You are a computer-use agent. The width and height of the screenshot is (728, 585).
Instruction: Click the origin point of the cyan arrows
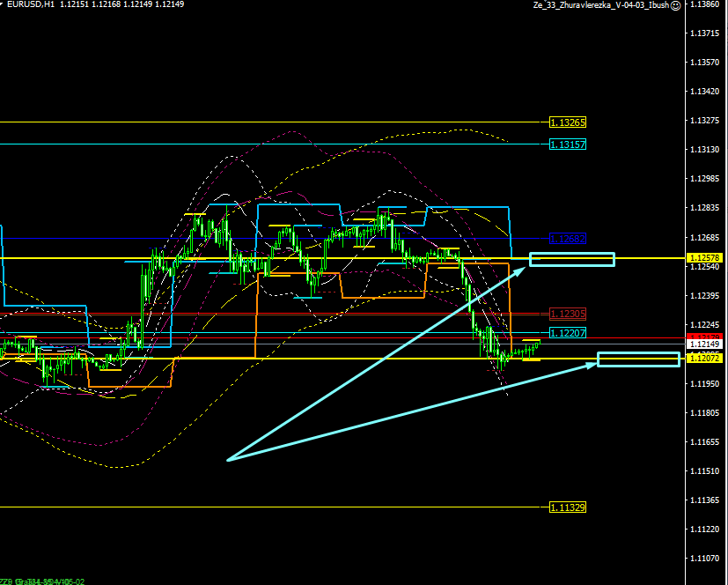(x=228, y=459)
